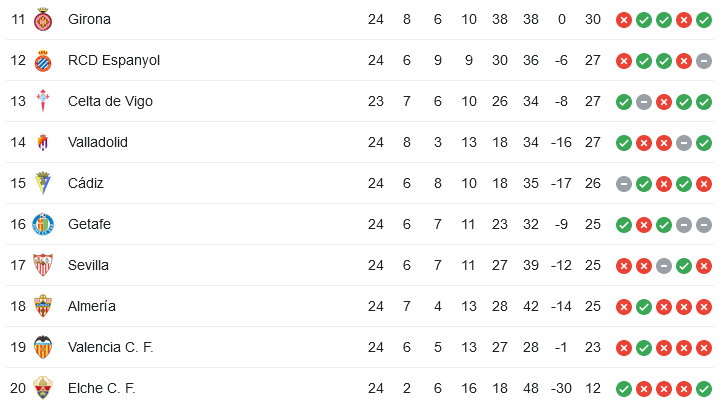The width and height of the screenshot is (727, 405).
Task: Click the Almería club crest
Action: [43, 306]
